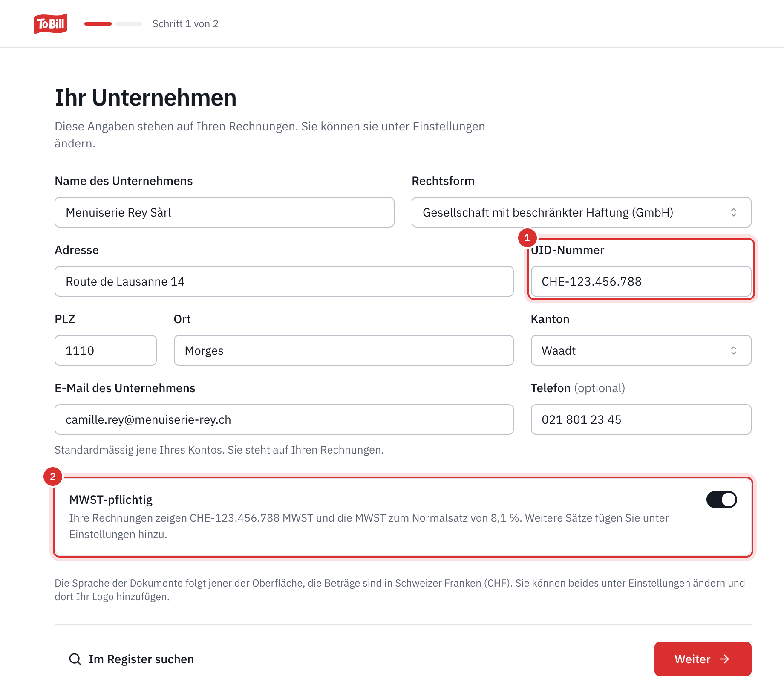Click the UID-Nummer input field
784x682 pixels.
click(x=641, y=281)
